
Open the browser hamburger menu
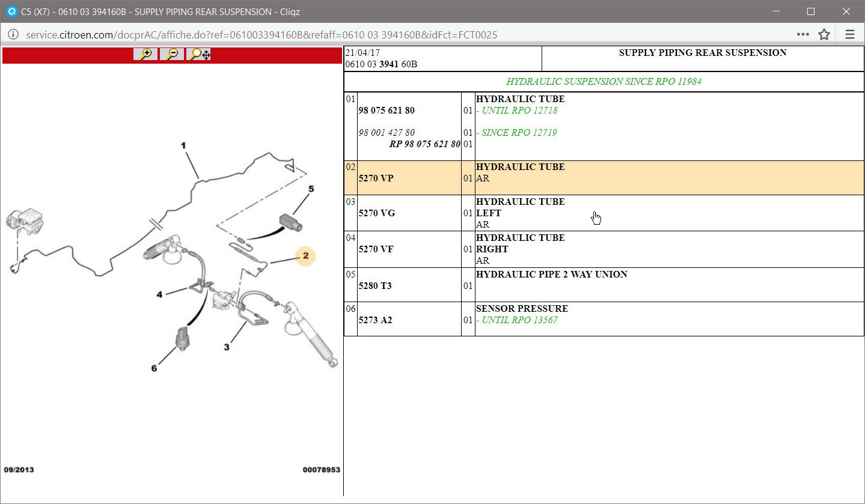[x=850, y=35]
